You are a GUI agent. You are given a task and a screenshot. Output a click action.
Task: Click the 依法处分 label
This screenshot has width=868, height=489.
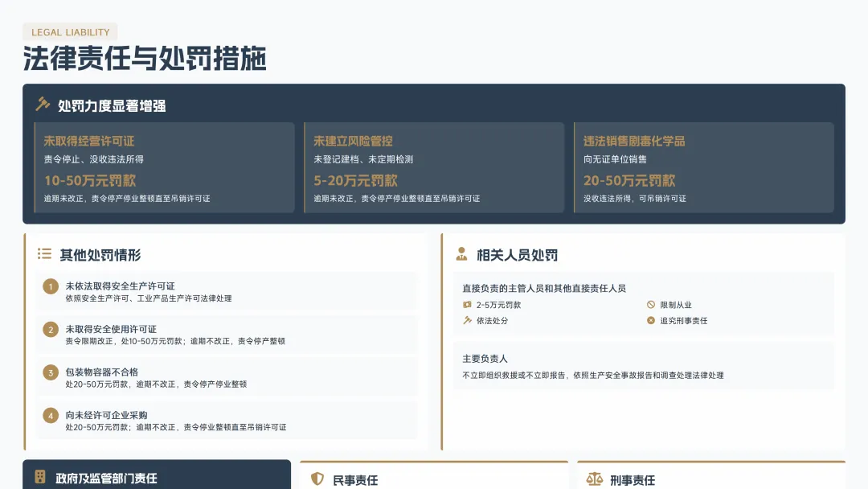492,320
